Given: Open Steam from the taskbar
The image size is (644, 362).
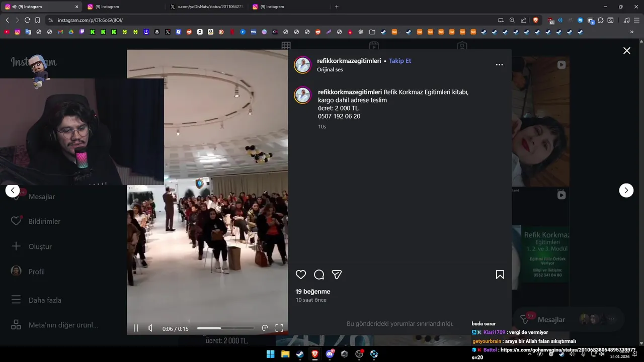Looking at the screenshot, I should click(300, 354).
